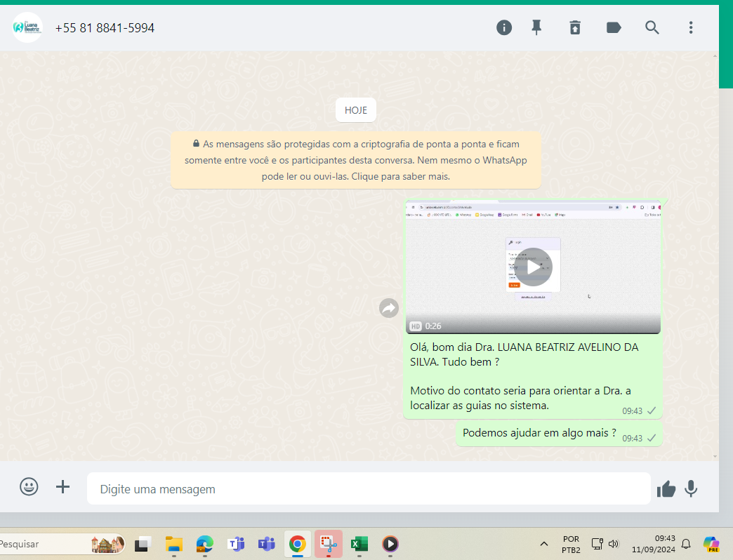
Task: Select the "Motivo do contato" message text
Action: coord(520,398)
